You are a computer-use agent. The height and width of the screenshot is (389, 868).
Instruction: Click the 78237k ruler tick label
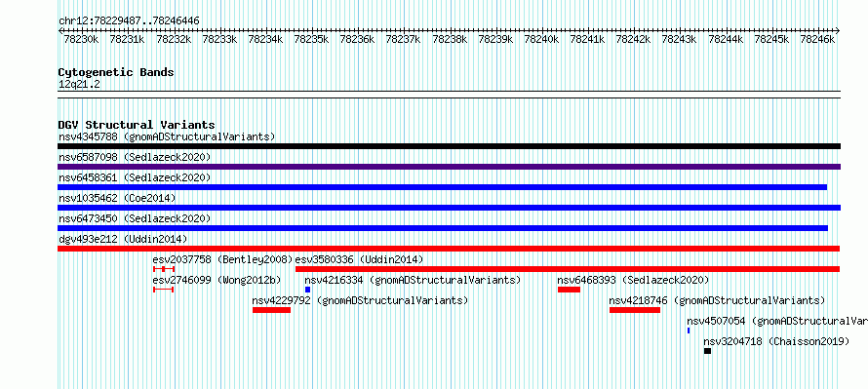pos(404,39)
